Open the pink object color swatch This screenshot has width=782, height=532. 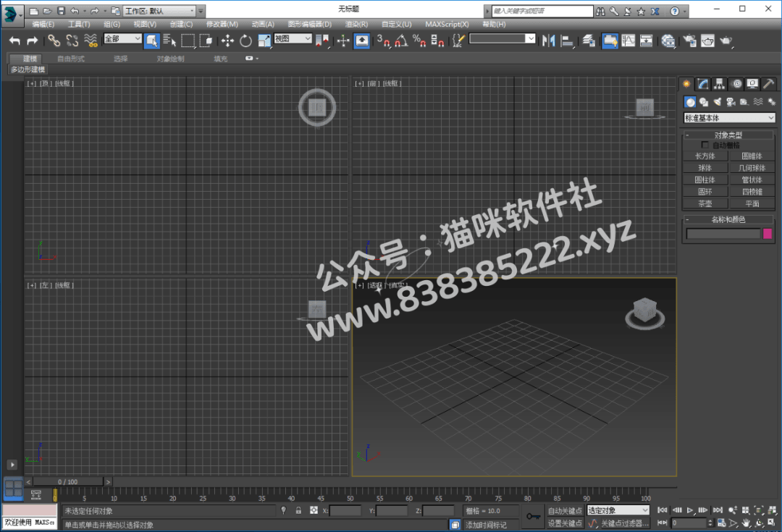pos(768,234)
